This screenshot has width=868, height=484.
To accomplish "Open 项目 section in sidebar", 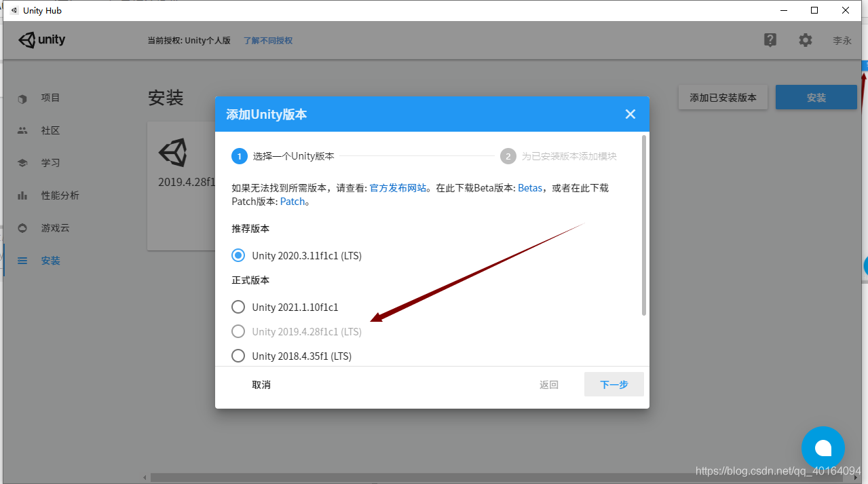I will [x=51, y=98].
